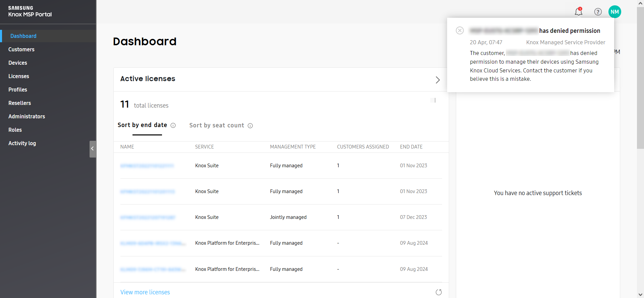Select the 07 Dec 2023 end date cell
Image resolution: width=644 pixels, height=298 pixels.
coord(413,217)
